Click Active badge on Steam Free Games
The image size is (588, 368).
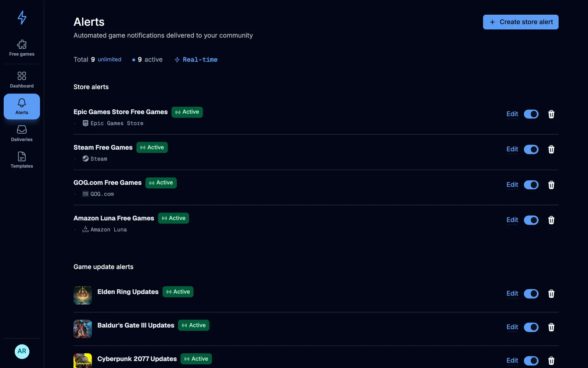(x=152, y=148)
